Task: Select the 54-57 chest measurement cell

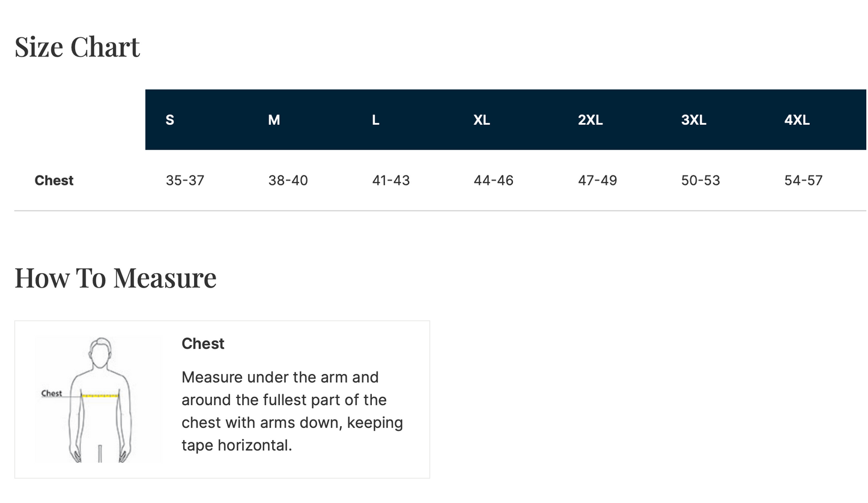Action: 803,181
